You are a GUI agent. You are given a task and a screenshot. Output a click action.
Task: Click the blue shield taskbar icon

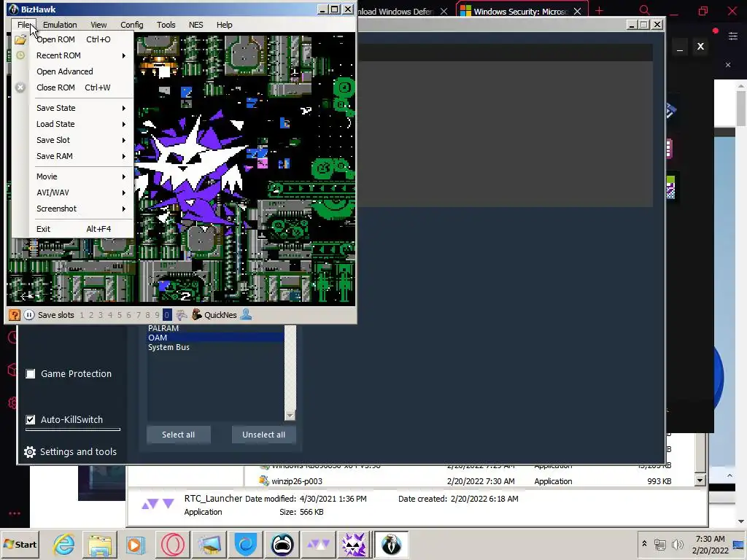tap(245, 544)
